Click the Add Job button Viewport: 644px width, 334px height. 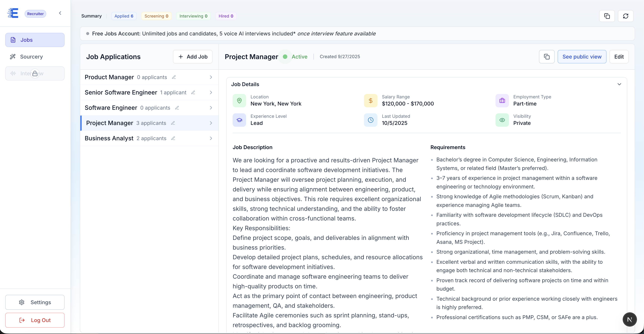(193, 57)
